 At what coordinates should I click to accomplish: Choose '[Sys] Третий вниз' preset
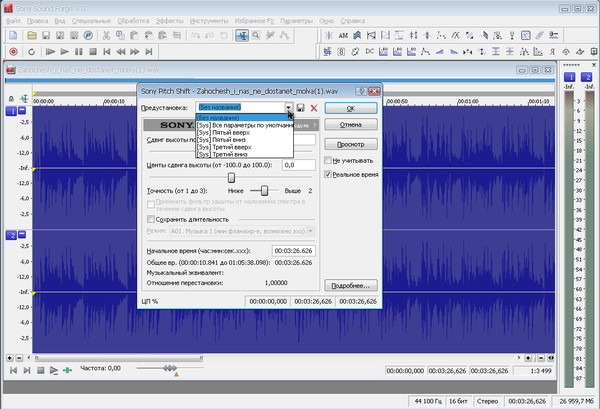click(x=245, y=154)
